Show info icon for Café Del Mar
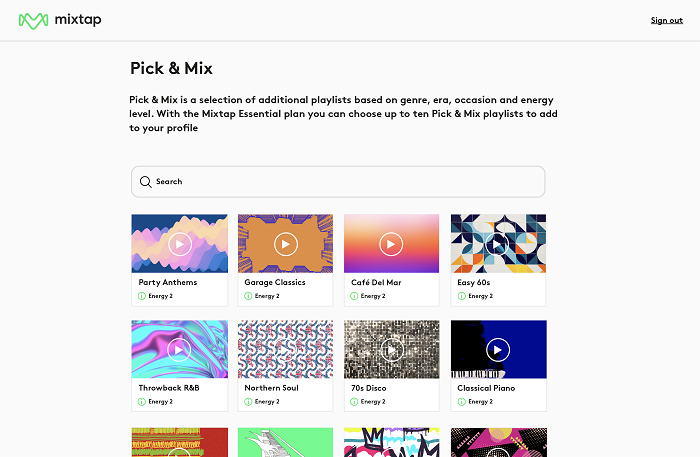This screenshot has height=457, width=700. pyautogui.click(x=354, y=296)
